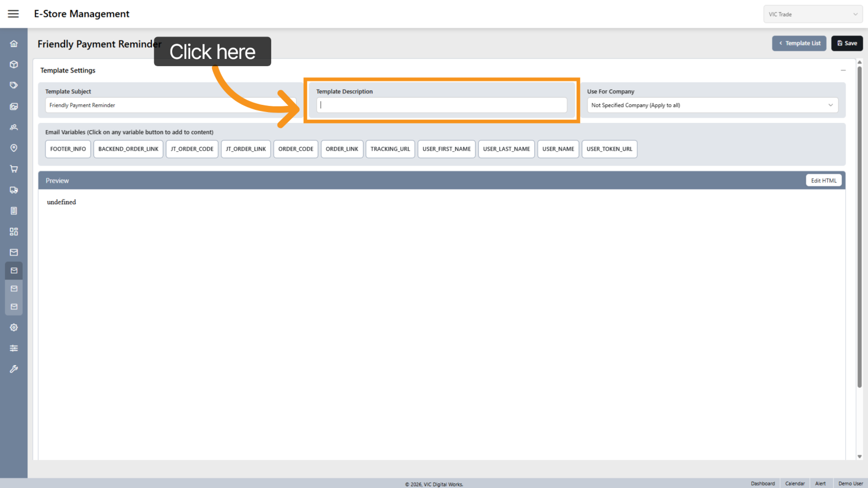868x488 pixels.
Task: Select the shopping cart icon in sidebar
Action: [x=13, y=169]
